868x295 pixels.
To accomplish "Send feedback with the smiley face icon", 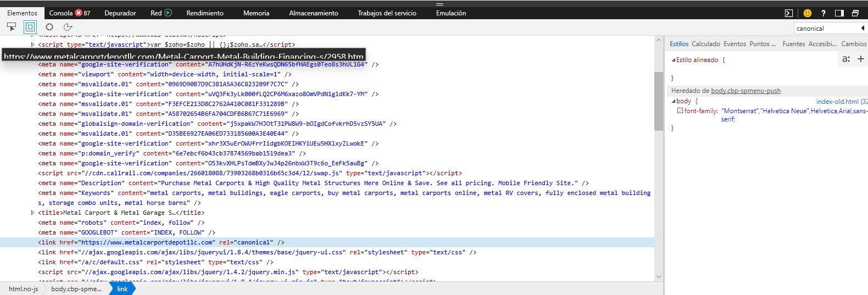I will click(x=807, y=13).
